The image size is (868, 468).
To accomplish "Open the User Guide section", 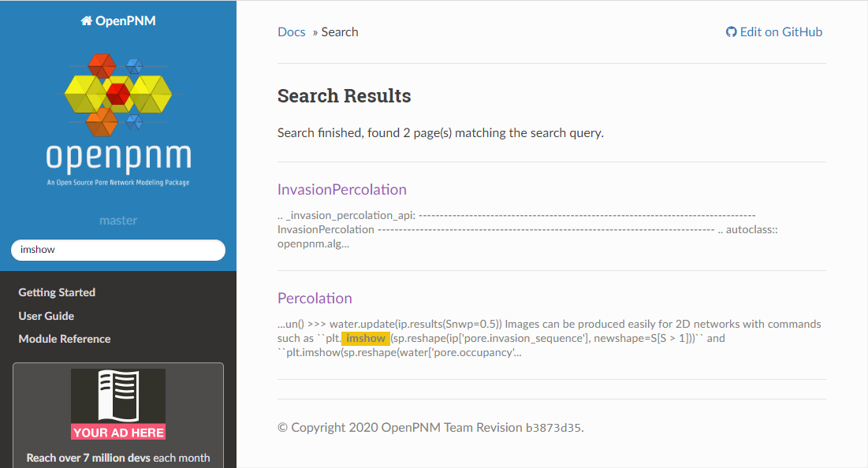I will click(x=46, y=315).
